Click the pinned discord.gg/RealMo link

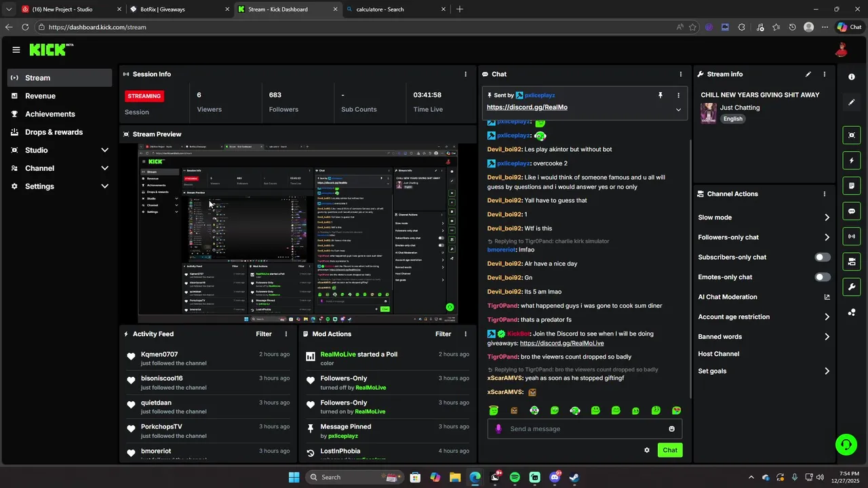pyautogui.click(x=527, y=107)
